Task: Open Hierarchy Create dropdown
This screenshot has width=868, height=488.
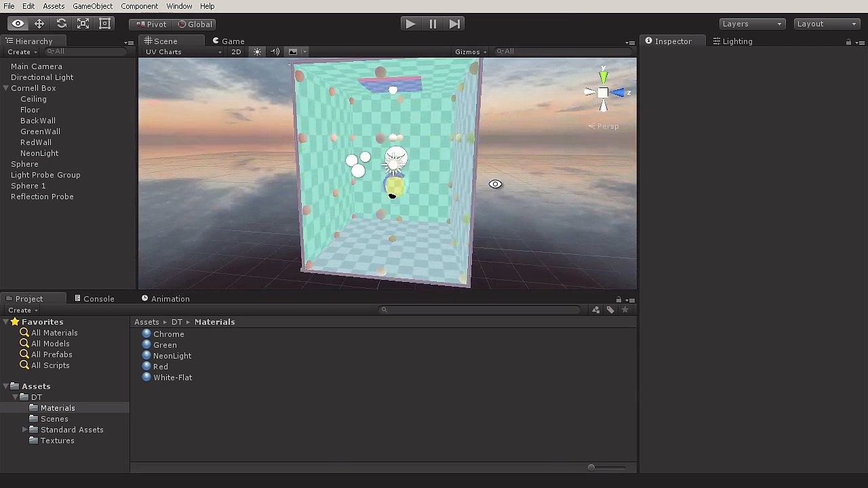Action: click(x=22, y=52)
